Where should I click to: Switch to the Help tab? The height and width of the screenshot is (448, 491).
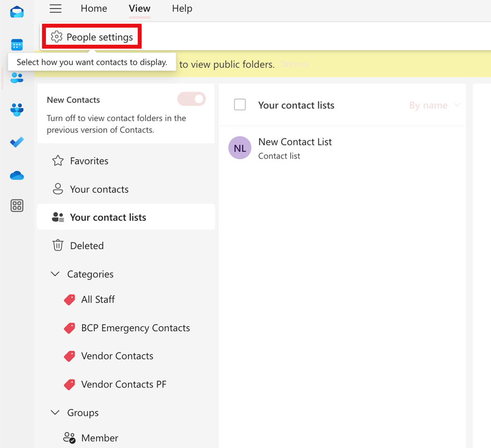pyautogui.click(x=182, y=8)
